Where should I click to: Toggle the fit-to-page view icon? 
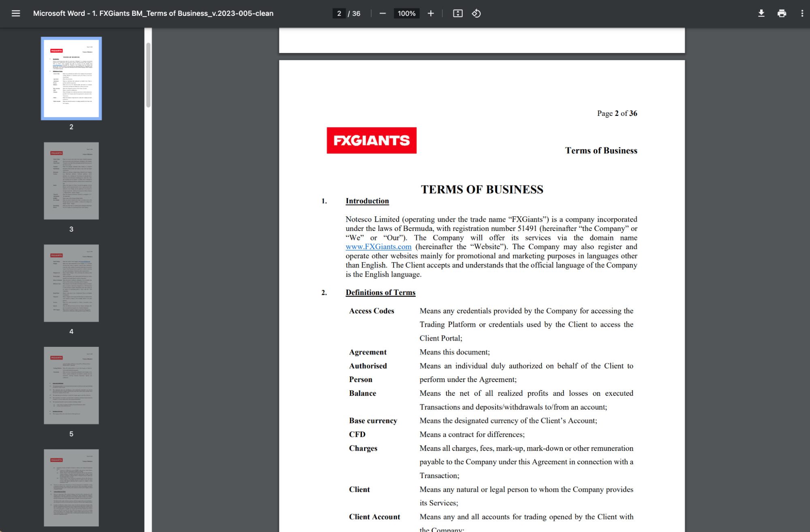tap(458, 13)
